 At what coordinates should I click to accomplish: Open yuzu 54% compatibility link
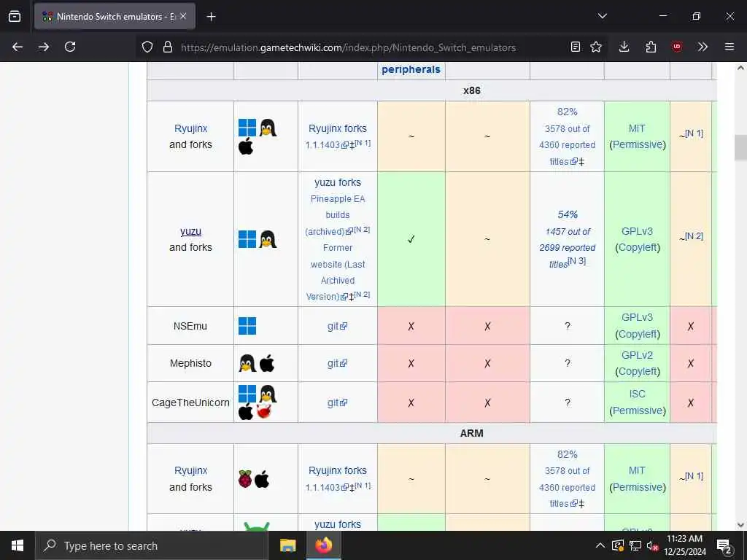tap(568, 215)
